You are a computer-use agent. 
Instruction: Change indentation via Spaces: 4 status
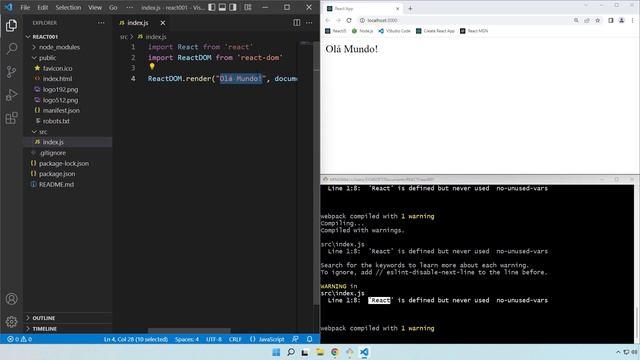coord(187,339)
